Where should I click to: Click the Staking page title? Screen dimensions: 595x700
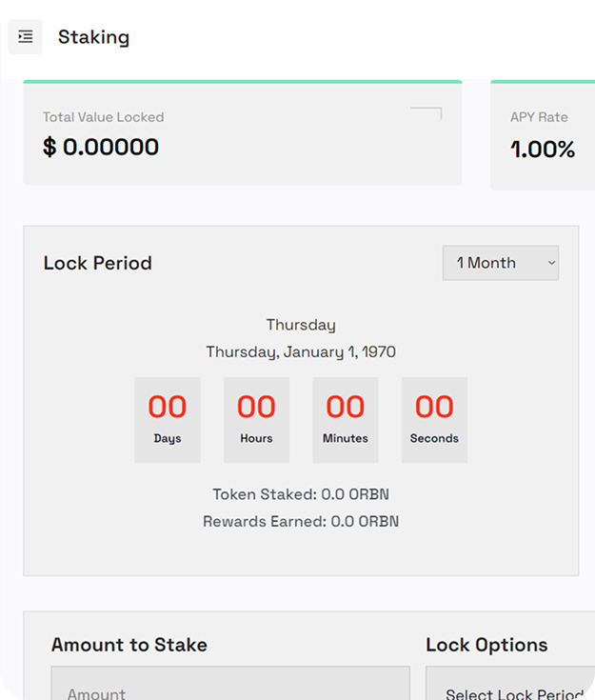click(93, 37)
